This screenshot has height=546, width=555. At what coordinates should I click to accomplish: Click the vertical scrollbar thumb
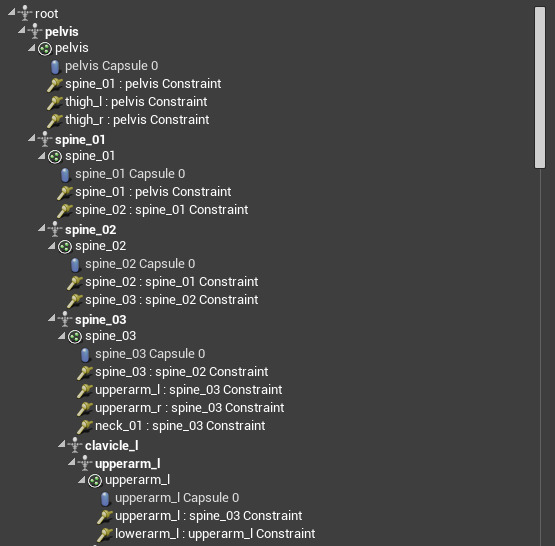[540, 87]
